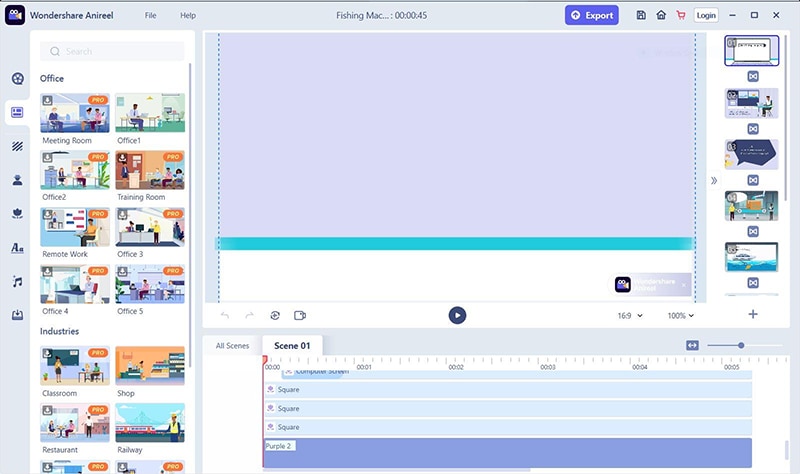Open the Import download sidebar icon
This screenshot has width=800, height=474.
tap(17, 315)
